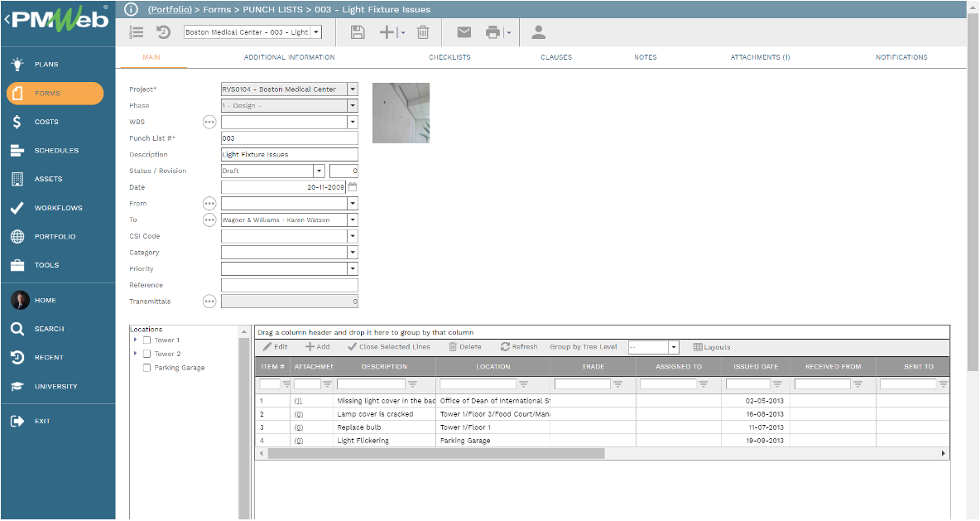
Task: Switch to Attachments (1) tab
Action: pos(760,57)
